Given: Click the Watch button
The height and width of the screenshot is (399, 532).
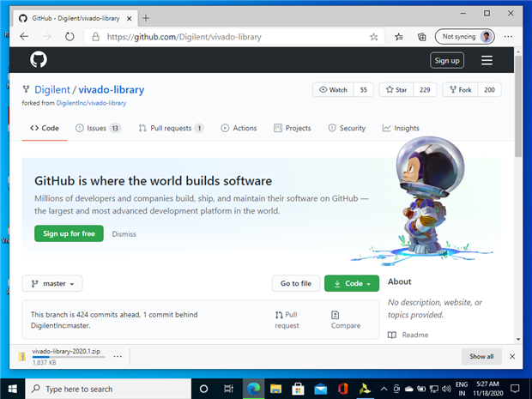Looking at the screenshot, I should pyautogui.click(x=333, y=90).
